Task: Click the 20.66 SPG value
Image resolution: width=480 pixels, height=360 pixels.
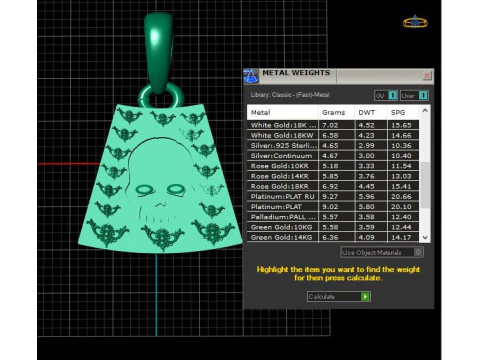Action: 401,196
